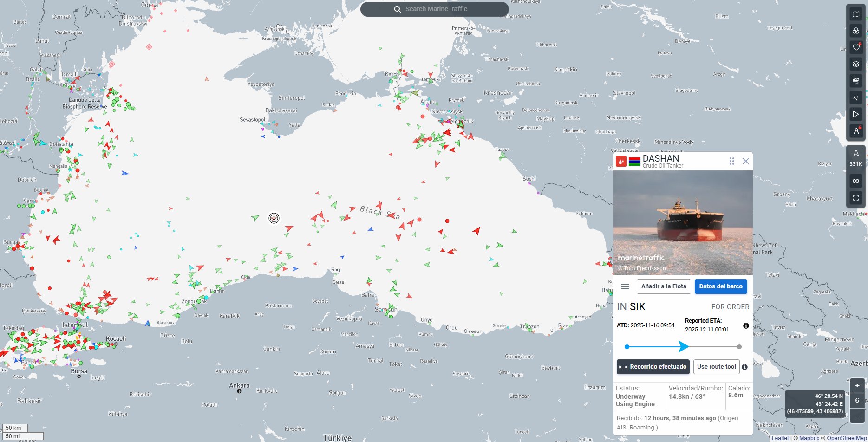The height and width of the screenshot is (442, 868).
Task: Click the 14.3kn / 63° speed value
Action: [x=687, y=396]
